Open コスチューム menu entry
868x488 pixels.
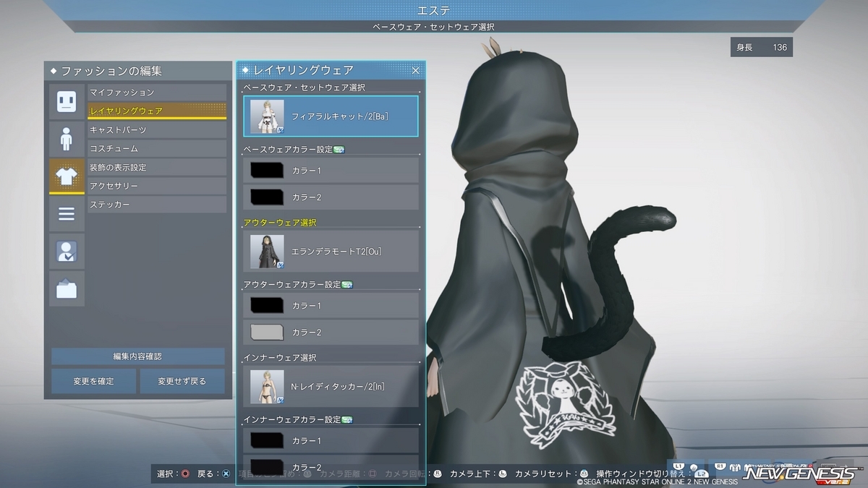tap(157, 149)
